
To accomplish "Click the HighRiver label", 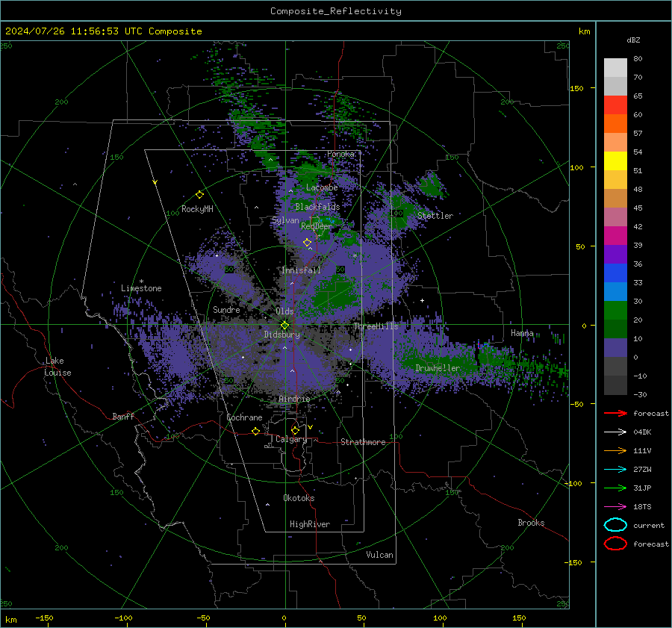I will point(310,524).
